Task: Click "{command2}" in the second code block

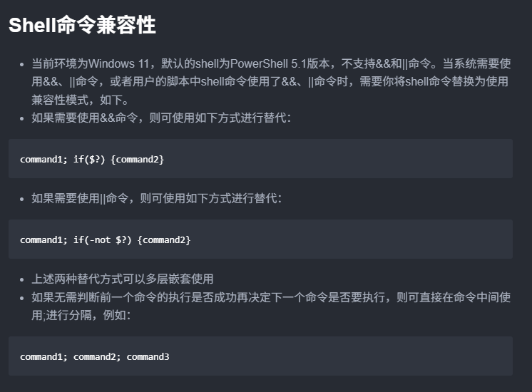Action: [x=164, y=239]
